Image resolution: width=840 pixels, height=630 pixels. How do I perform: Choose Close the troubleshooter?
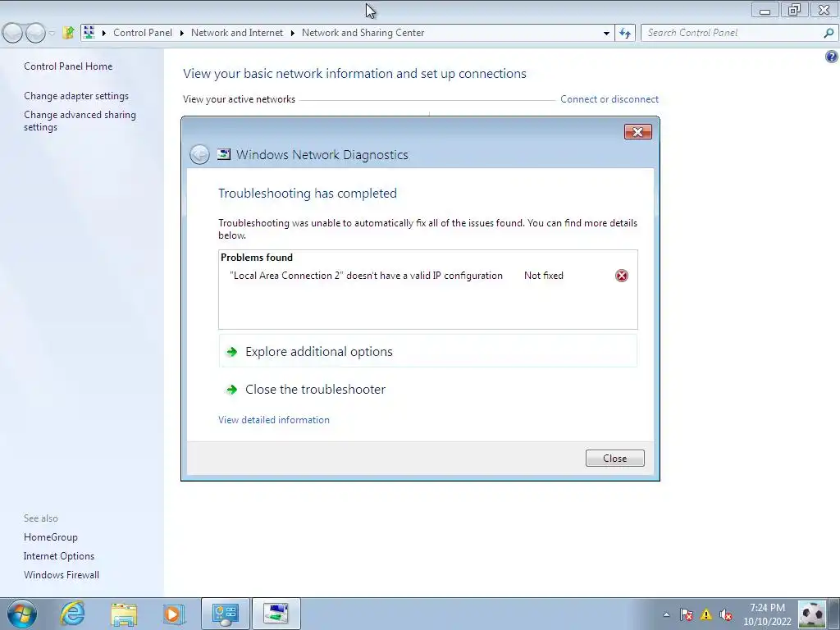pyautogui.click(x=427, y=390)
